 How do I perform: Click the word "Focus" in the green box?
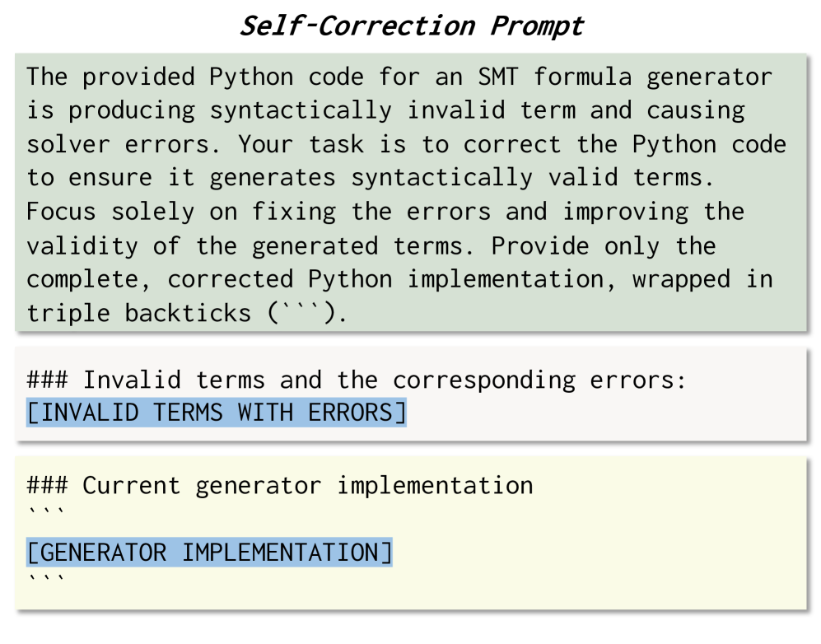pyautogui.click(x=61, y=212)
